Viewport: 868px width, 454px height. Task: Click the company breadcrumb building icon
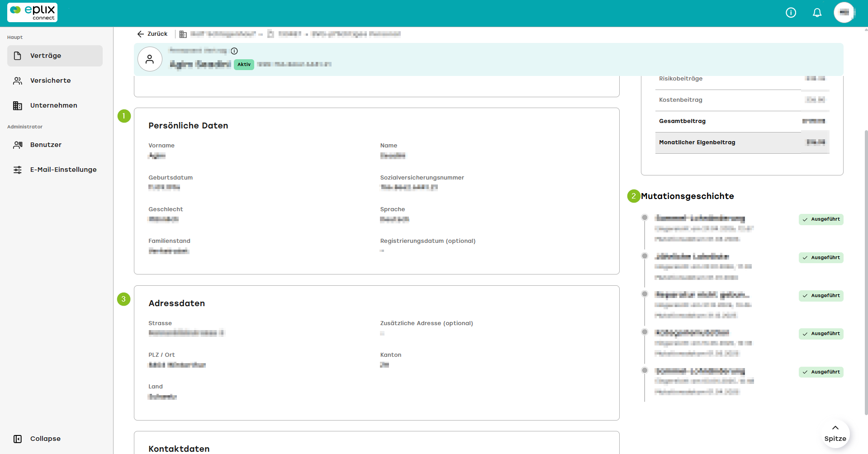183,34
